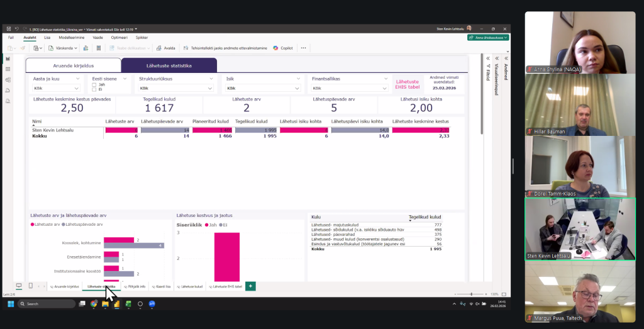The height and width of the screenshot is (329, 644).
Task: Open ribbon overflow three-dots menu
Action: [303, 48]
